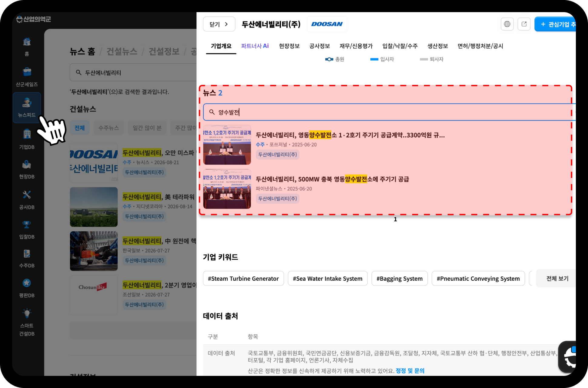Open company page in new window icon

click(524, 24)
